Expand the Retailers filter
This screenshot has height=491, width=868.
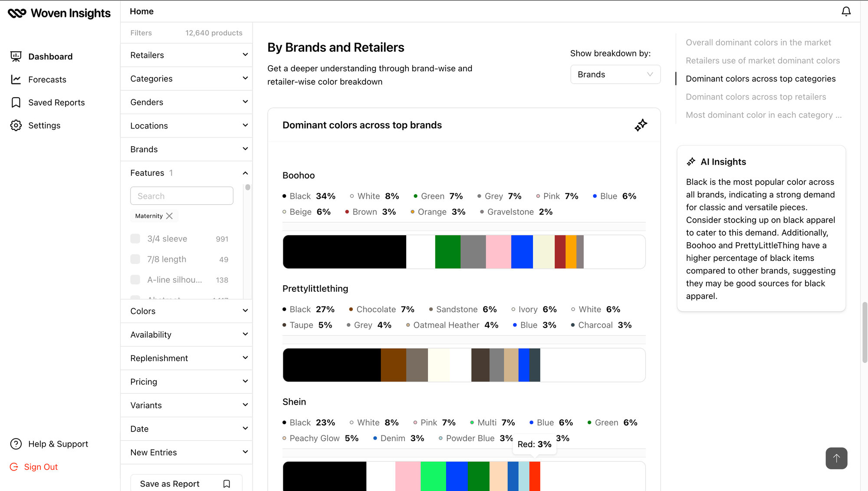click(187, 55)
